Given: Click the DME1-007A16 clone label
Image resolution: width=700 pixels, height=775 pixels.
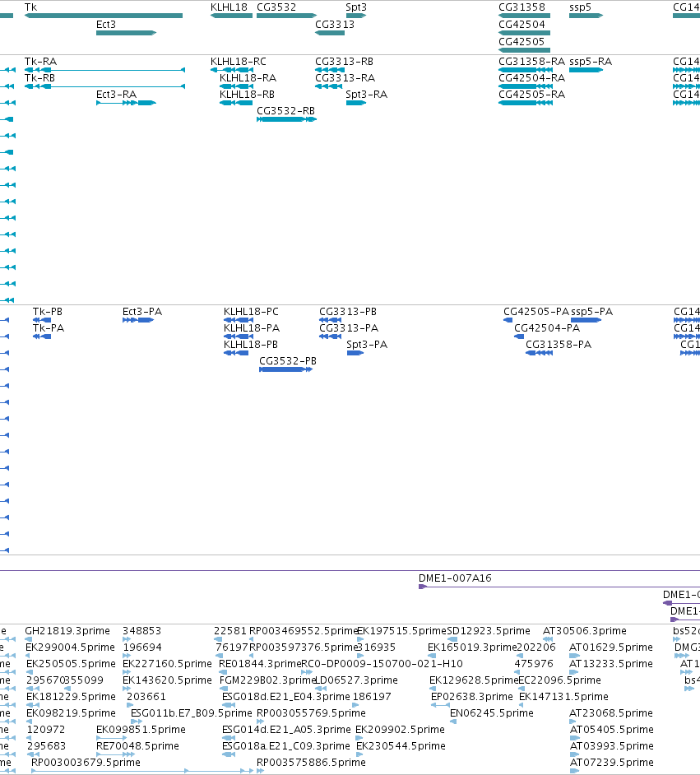Looking at the screenshot, I should click(x=455, y=578).
